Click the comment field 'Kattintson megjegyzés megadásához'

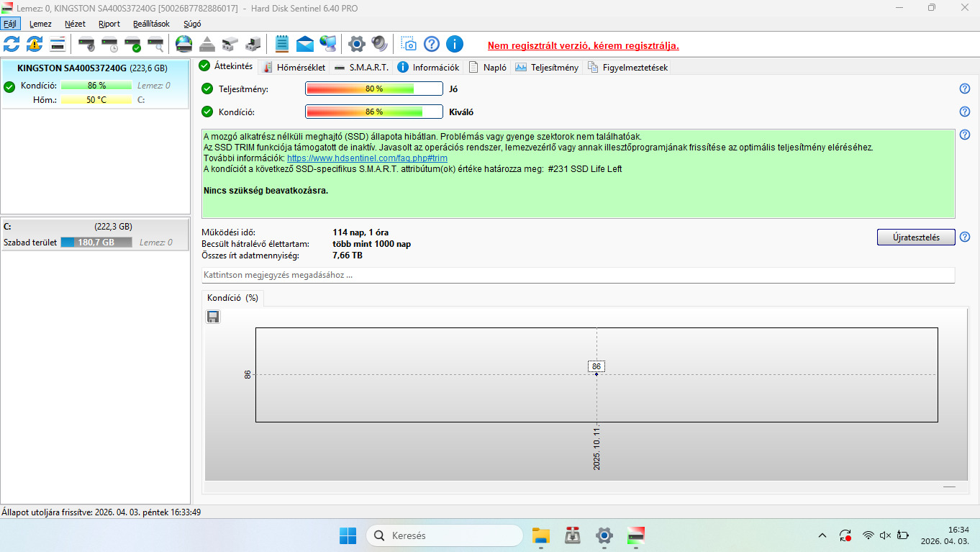click(x=578, y=275)
